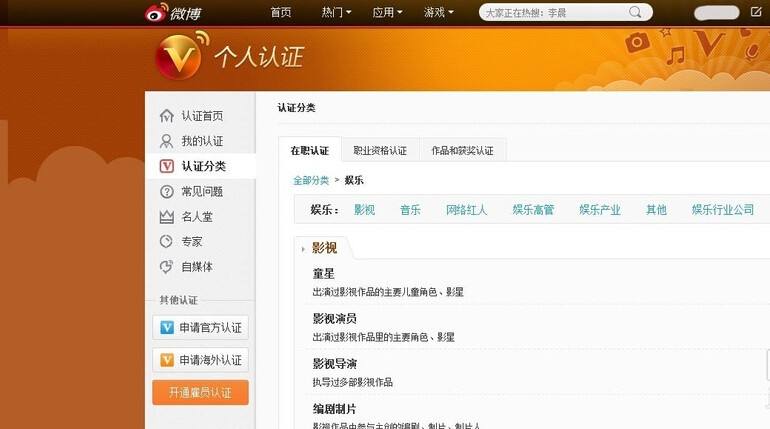The height and width of the screenshot is (429, 770).
Task: Click the 影视演员 certification entry
Action: pos(335,319)
